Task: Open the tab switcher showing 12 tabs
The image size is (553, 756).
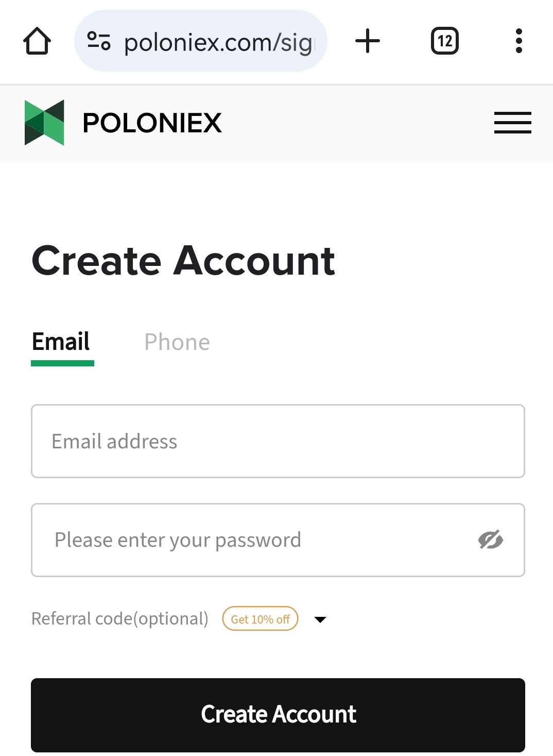Action: point(444,41)
